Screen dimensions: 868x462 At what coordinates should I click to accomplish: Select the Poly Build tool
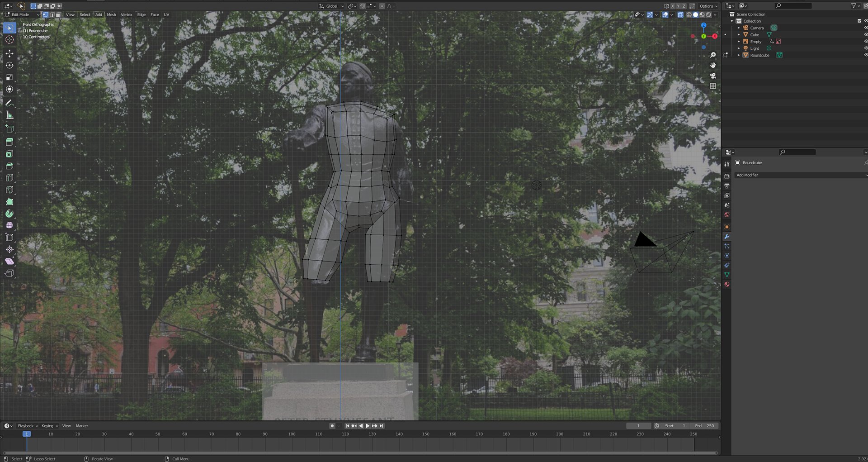point(9,202)
